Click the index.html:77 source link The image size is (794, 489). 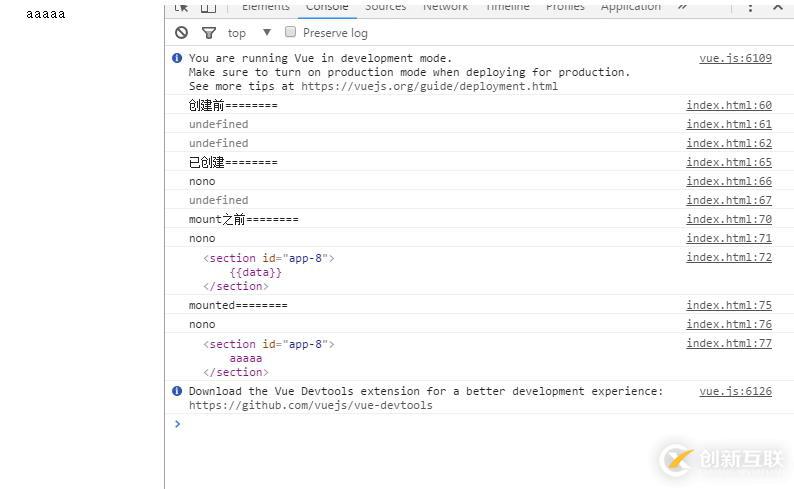[728, 343]
